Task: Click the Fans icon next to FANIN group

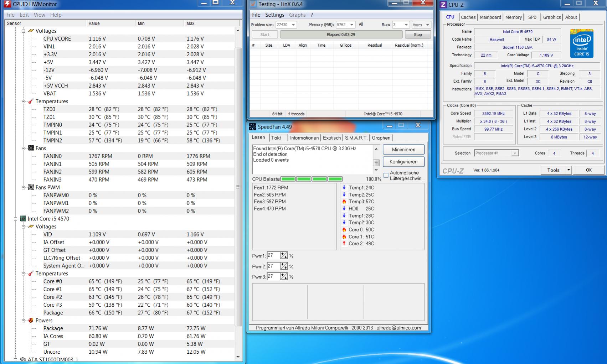Action: coord(31,148)
